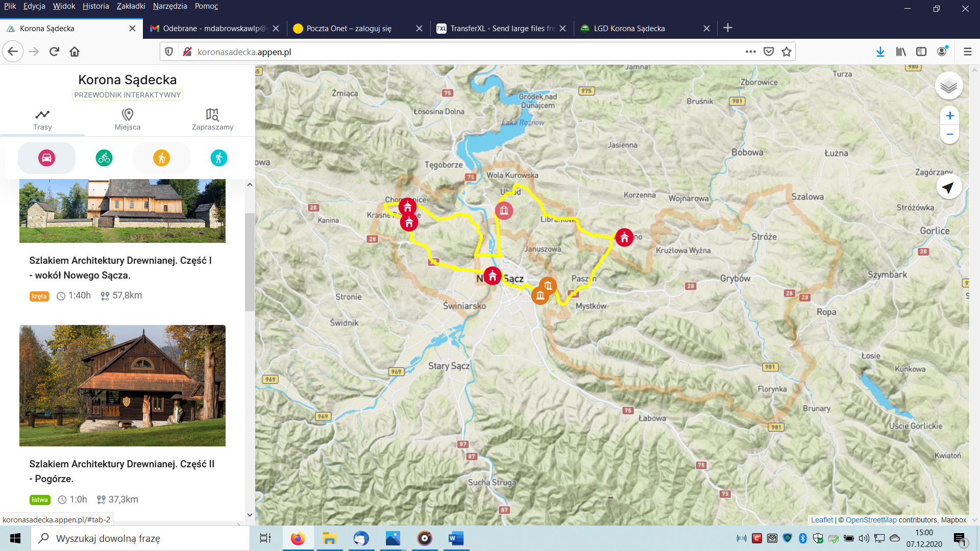Switch to Poczta Onet tab

[x=357, y=29]
